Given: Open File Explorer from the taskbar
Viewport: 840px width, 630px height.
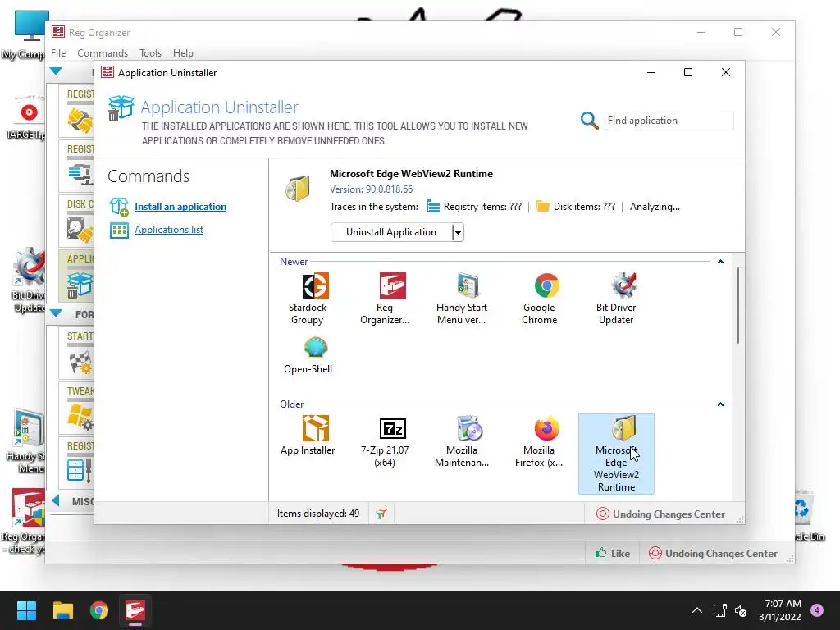Looking at the screenshot, I should click(62, 610).
